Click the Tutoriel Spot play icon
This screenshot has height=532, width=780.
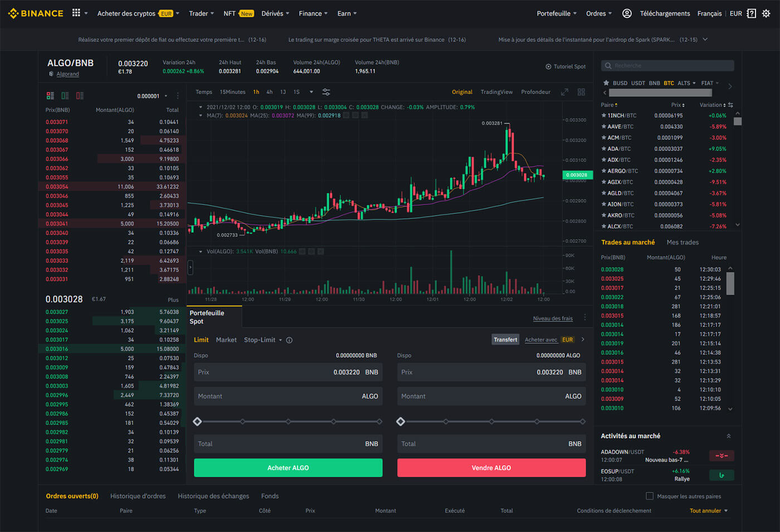pos(548,66)
